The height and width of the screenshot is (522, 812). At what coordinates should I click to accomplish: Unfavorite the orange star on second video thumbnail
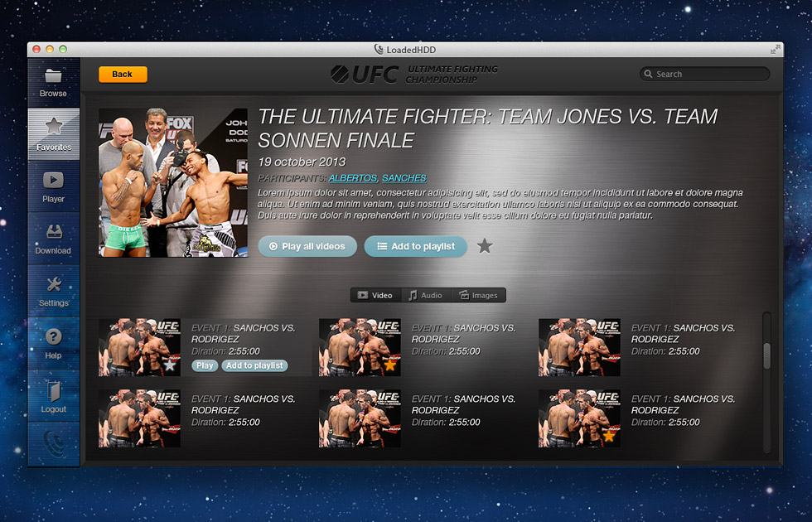tap(389, 365)
